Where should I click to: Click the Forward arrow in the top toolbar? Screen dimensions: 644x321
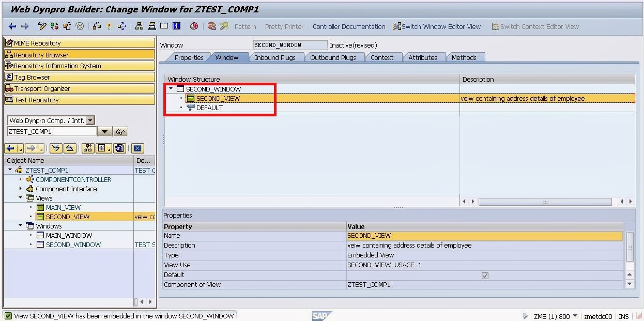pyautogui.click(x=25, y=26)
